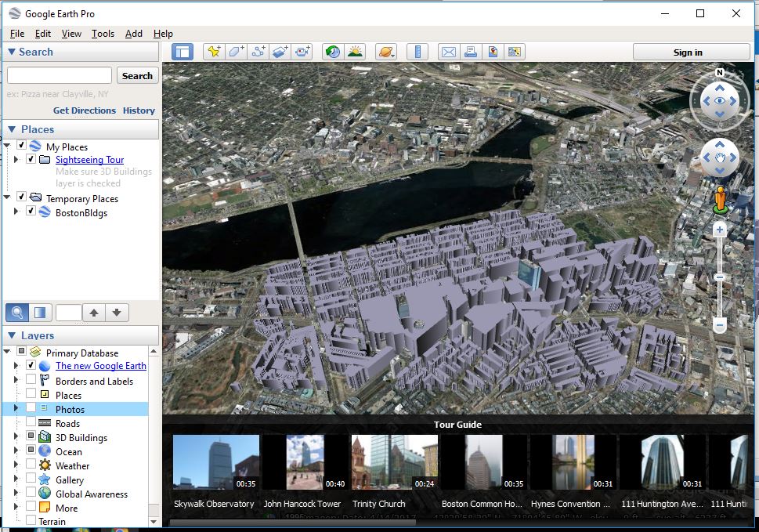Open the Edit menu
759x532 pixels.
click(x=42, y=34)
